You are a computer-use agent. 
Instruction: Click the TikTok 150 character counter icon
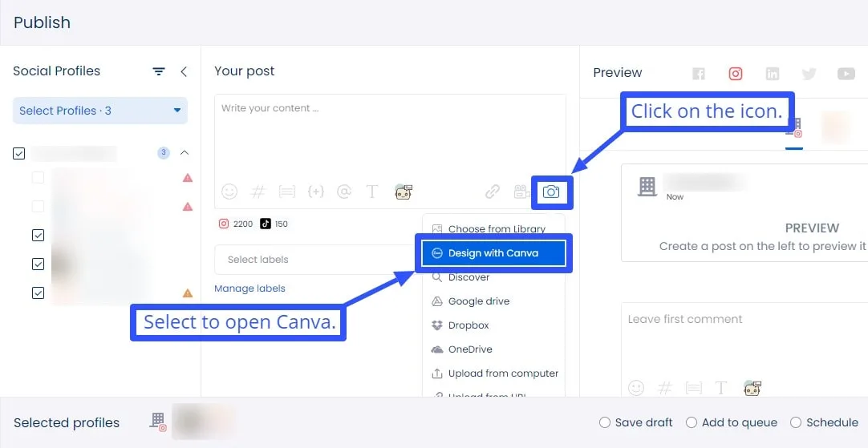(x=266, y=224)
